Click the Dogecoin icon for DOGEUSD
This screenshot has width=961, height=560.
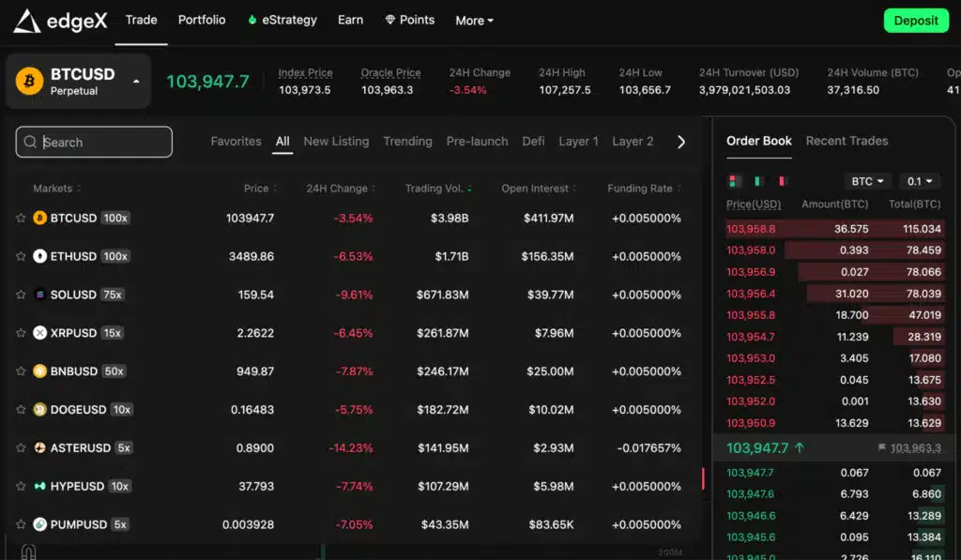[39, 410]
